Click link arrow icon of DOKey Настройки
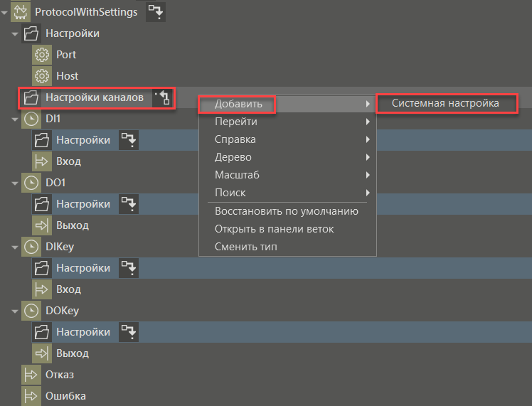Viewport: 532px width, 406px height. 129,332
